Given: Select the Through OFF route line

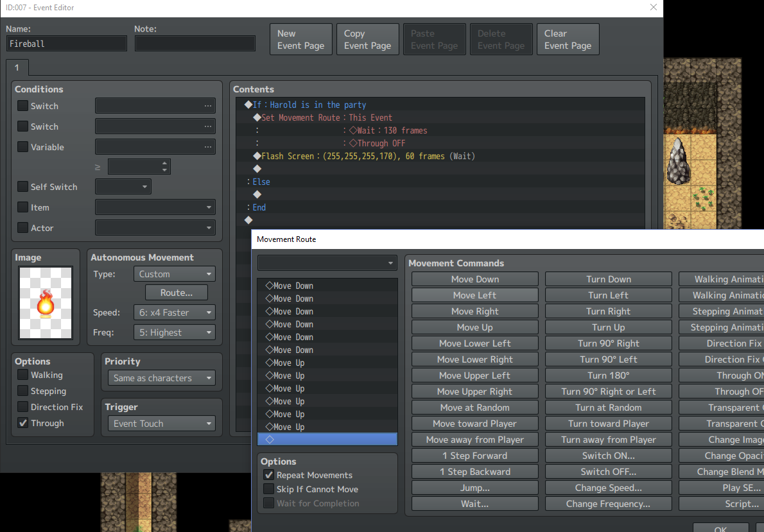Looking at the screenshot, I should coord(440,143).
